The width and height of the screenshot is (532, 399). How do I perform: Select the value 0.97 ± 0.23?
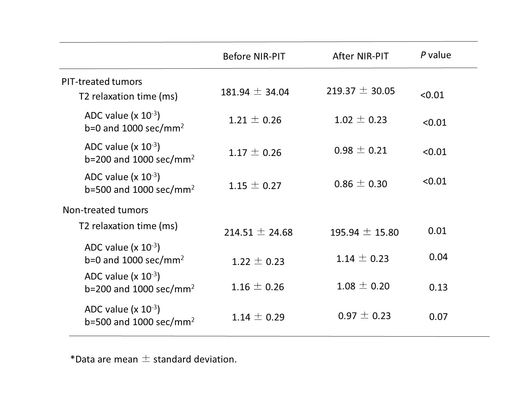point(364,316)
